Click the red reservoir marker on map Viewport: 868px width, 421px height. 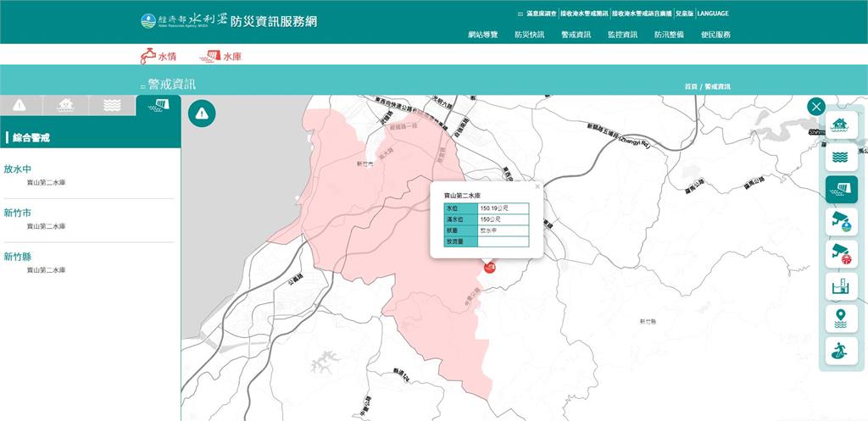pos(489,268)
